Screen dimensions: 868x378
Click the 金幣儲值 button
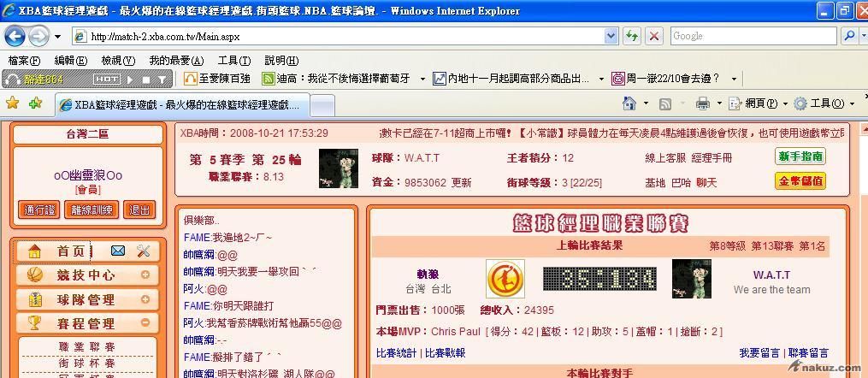(x=800, y=181)
